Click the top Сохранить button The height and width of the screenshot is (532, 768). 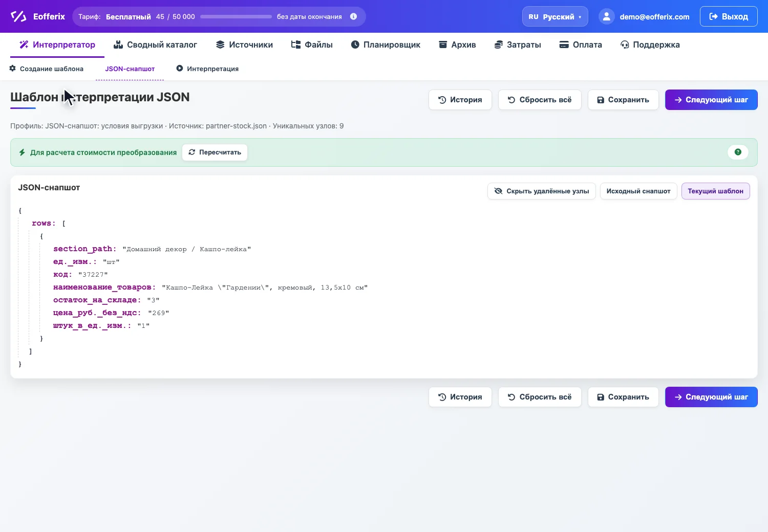point(623,100)
